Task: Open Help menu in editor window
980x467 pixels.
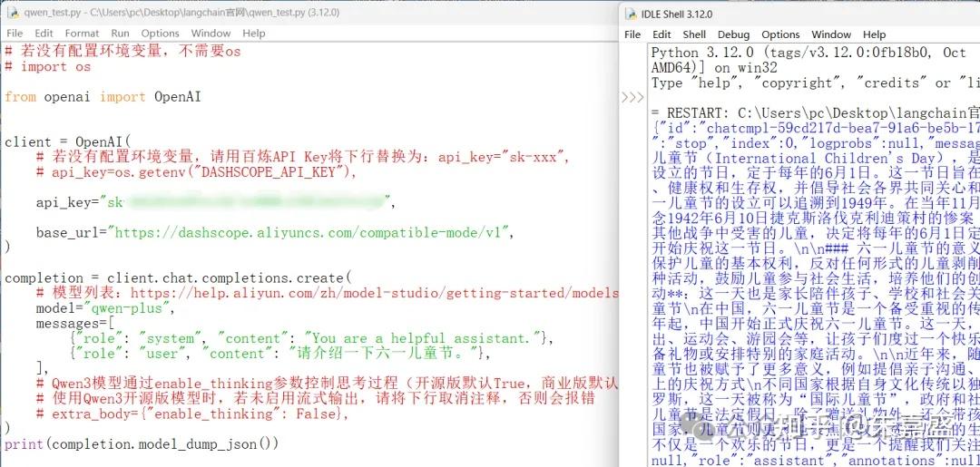Action: (254, 33)
